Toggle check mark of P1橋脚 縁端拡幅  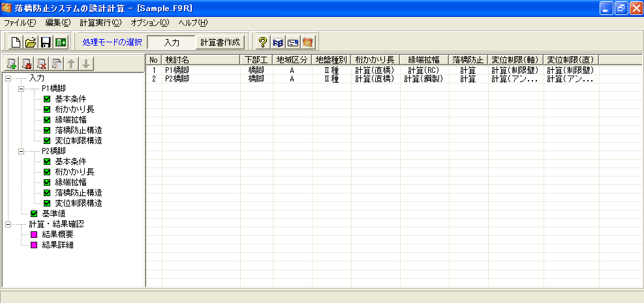(x=47, y=120)
